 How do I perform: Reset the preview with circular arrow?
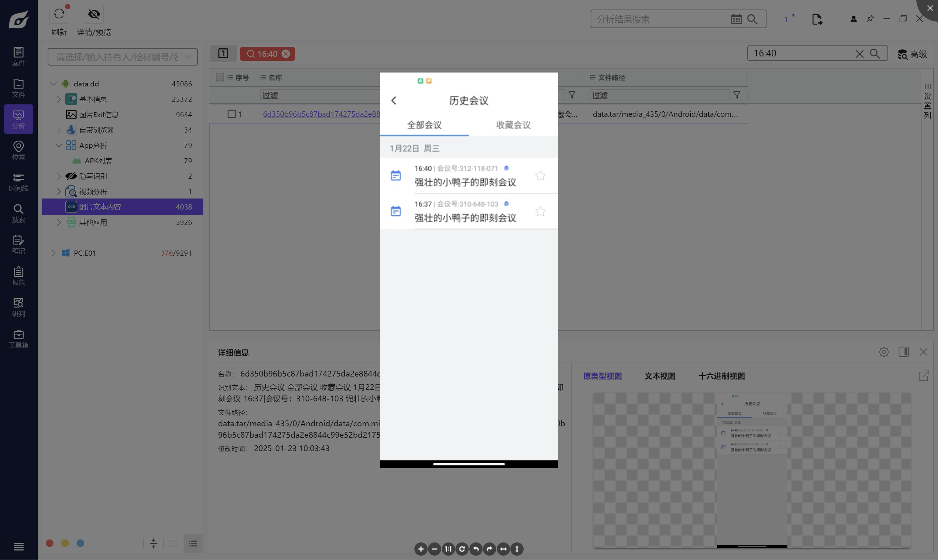point(462,549)
